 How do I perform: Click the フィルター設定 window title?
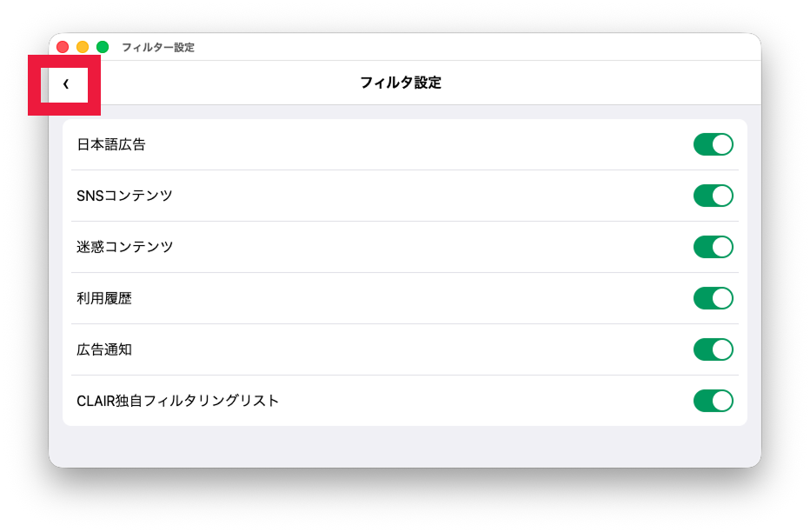coord(158,48)
